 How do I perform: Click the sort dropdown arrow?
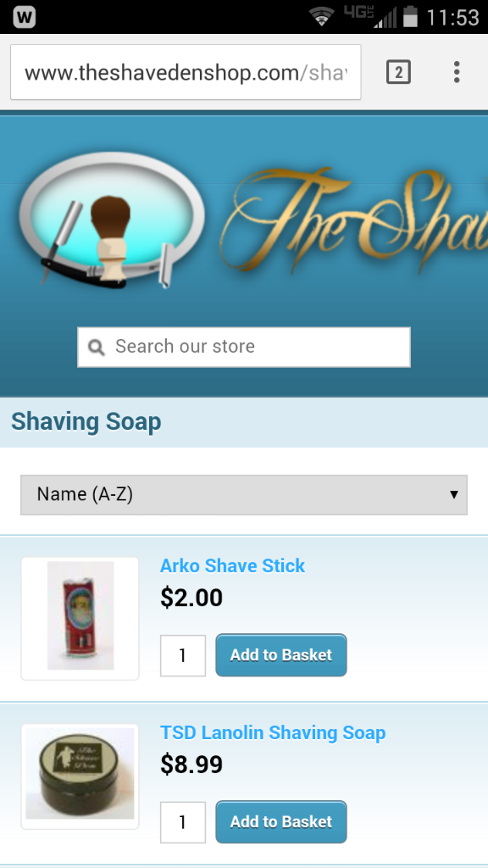(x=454, y=494)
